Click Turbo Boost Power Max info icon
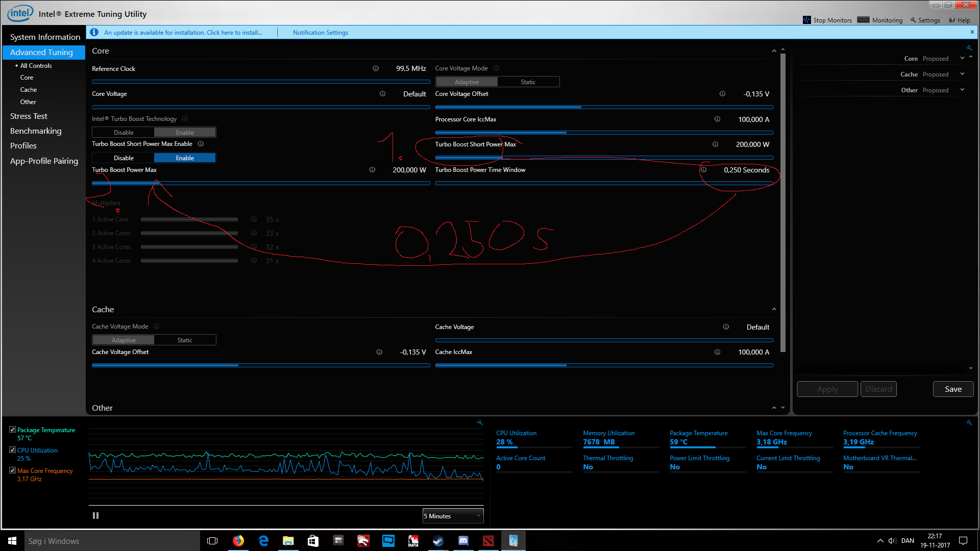980x551 pixels. pyautogui.click(x=372, y=170)
